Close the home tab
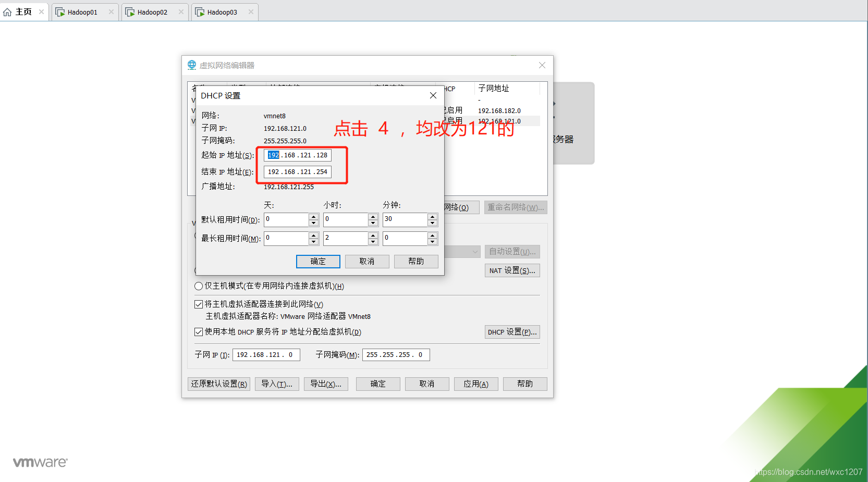This screenshot has width=868, height=482. [41, 12]
